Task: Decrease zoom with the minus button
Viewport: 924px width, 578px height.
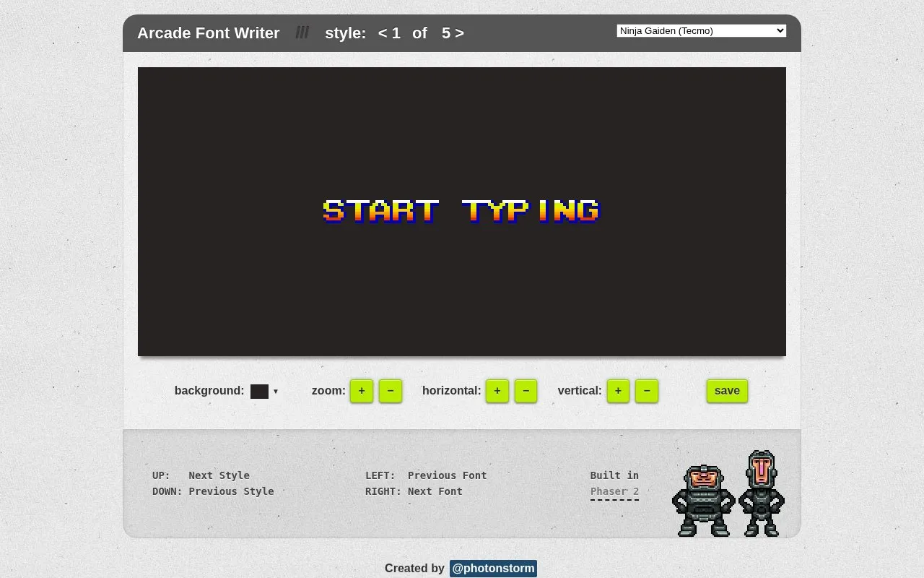Action: [x=391, y=391]
